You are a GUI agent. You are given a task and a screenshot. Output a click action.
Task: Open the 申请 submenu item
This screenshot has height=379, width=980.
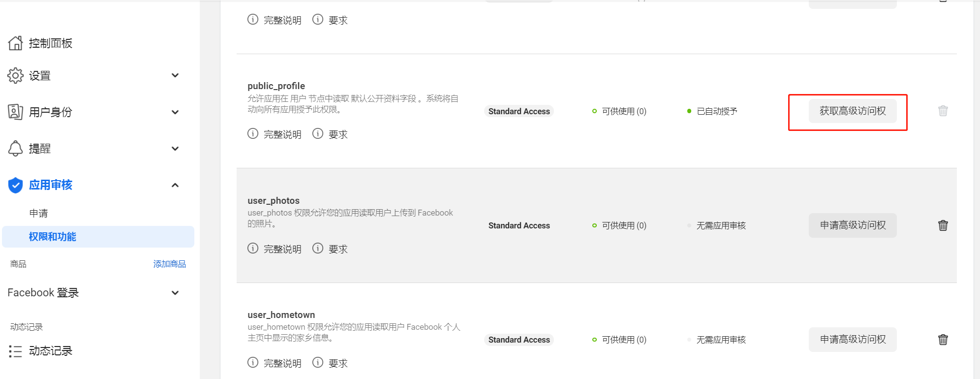[38, 213]
